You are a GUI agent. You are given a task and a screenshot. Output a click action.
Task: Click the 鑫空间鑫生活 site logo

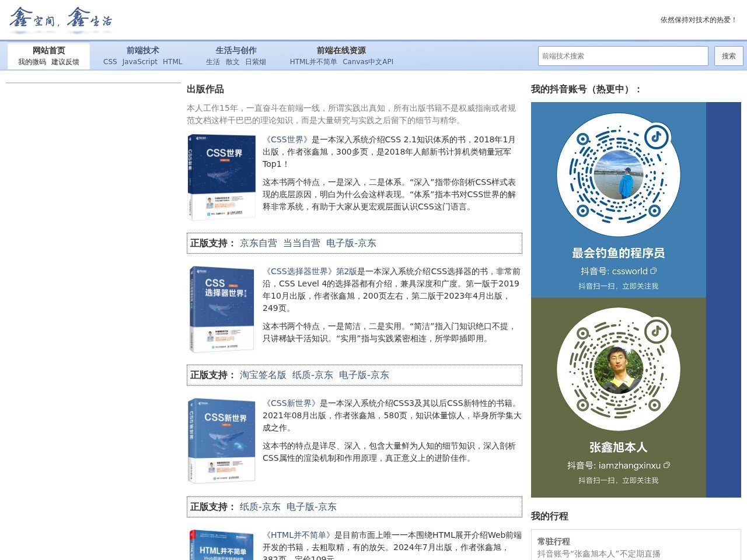click(x=60, y=19)
